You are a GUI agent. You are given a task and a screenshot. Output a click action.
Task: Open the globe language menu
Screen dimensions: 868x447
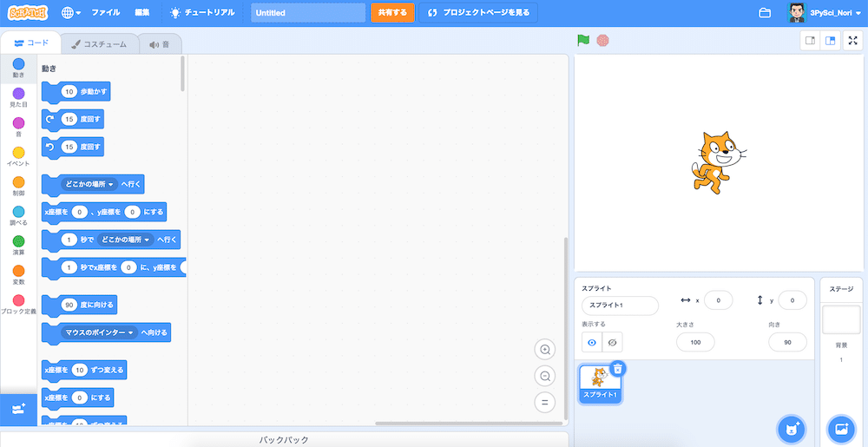coord(71,12)
